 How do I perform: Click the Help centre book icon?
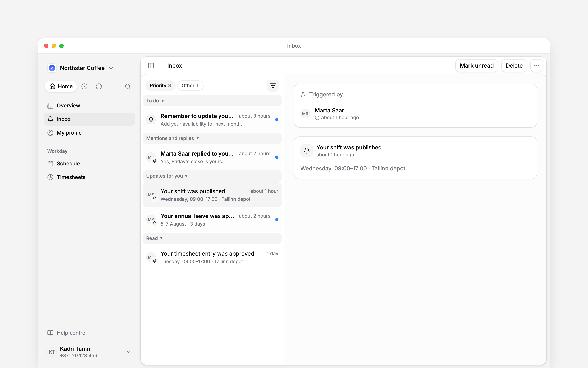click(x=50, y=333)
